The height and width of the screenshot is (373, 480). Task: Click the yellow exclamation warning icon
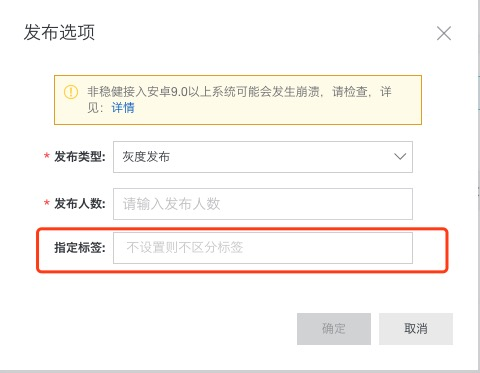[x=71, y=92]
